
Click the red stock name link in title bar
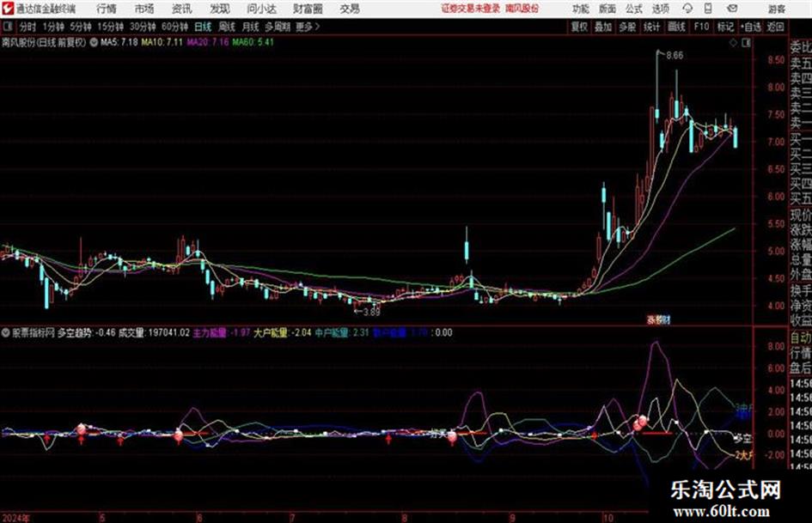click(522, 9)
